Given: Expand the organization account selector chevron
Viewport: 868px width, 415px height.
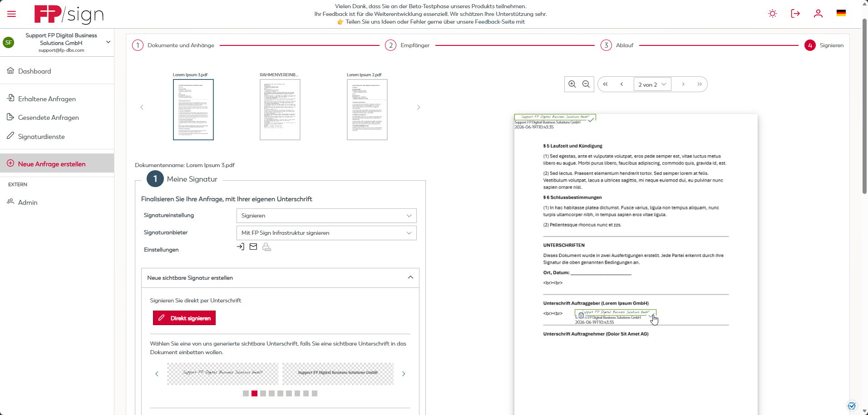Looking at the screenshot, I should [x=108, y=42].
